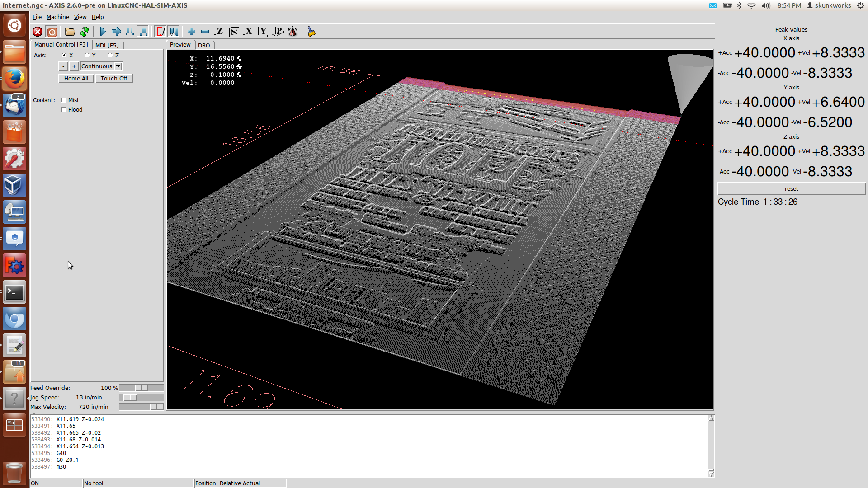Viewport: 868px width, 488px height.
Task: Stop program execution
Action: 143,32
